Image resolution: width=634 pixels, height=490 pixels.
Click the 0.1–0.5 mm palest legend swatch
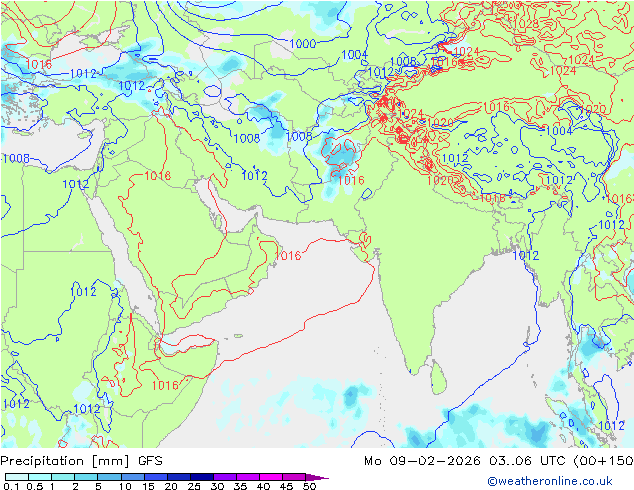click(17, 477)
